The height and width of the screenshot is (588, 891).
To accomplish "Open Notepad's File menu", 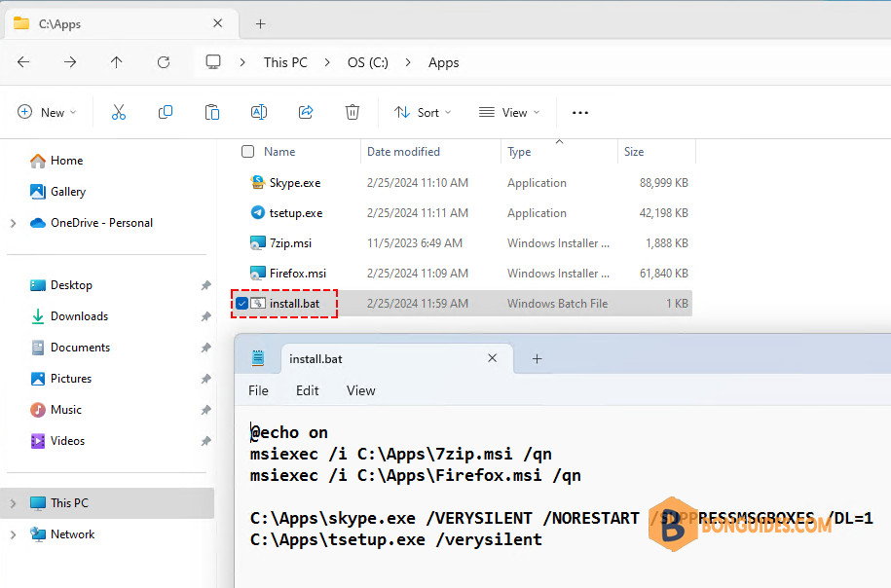I will (x=258, y=390).
